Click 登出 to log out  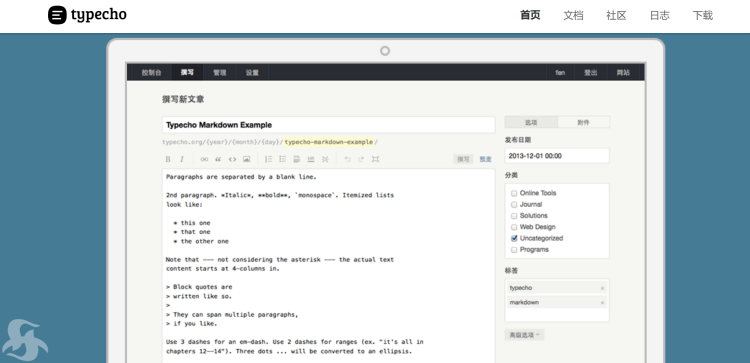590,73
